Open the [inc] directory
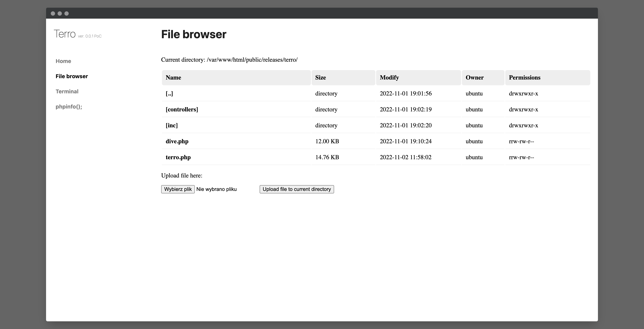The height and width of the screenshot is (329, 644). click(172, 125)
